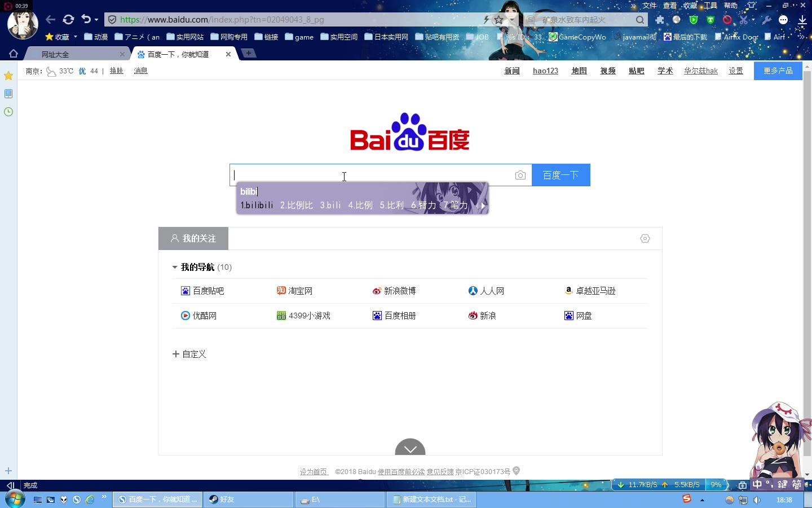Click the 更多产品 button

coord(778,71)
